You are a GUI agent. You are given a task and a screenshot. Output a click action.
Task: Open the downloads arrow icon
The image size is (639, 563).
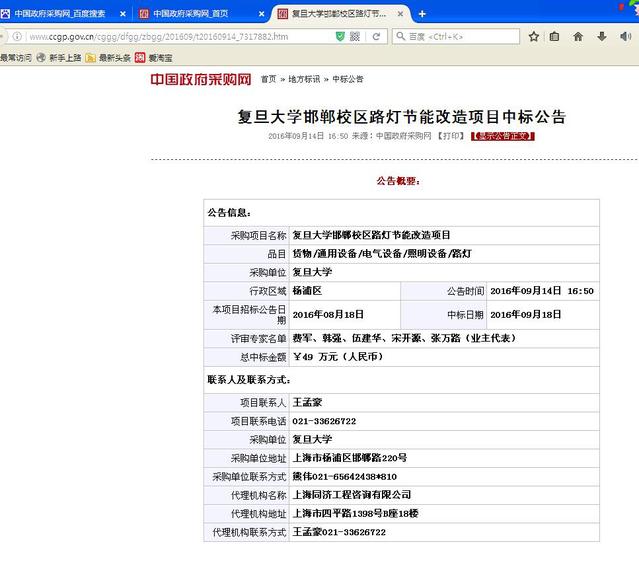coord(602,37)
